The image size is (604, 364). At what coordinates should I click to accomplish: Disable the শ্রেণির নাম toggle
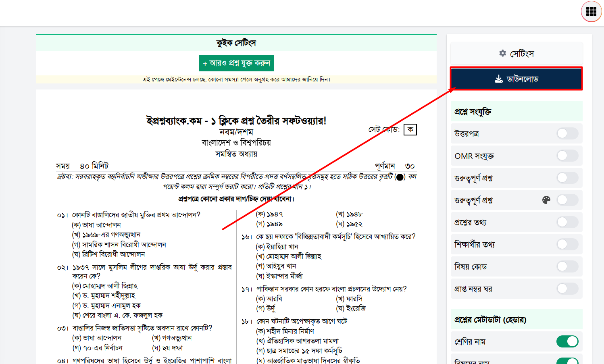click(x=567, y=341)
